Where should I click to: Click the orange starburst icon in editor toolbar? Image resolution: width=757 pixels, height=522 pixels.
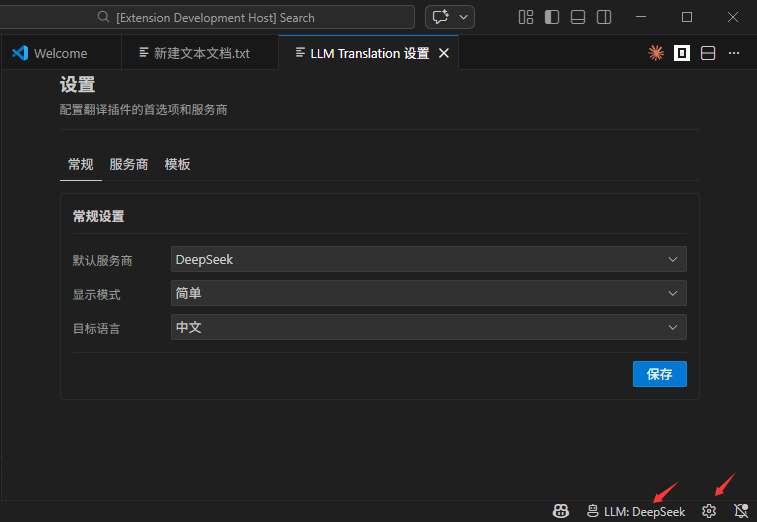[x=656, y=53]
